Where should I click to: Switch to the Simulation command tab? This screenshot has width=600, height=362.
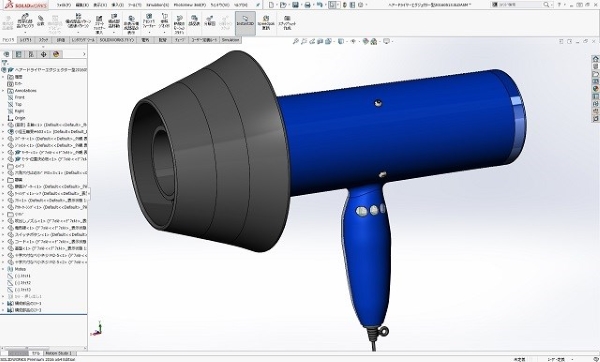[x=230, y=40]
